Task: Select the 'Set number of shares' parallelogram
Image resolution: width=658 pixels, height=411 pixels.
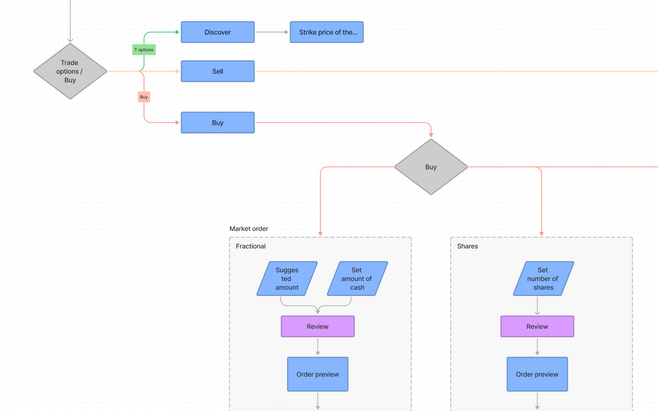Action: tap(543, 279)
